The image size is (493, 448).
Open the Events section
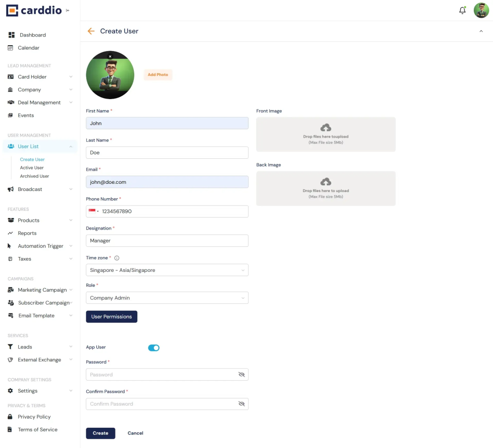tap(25, 115)
